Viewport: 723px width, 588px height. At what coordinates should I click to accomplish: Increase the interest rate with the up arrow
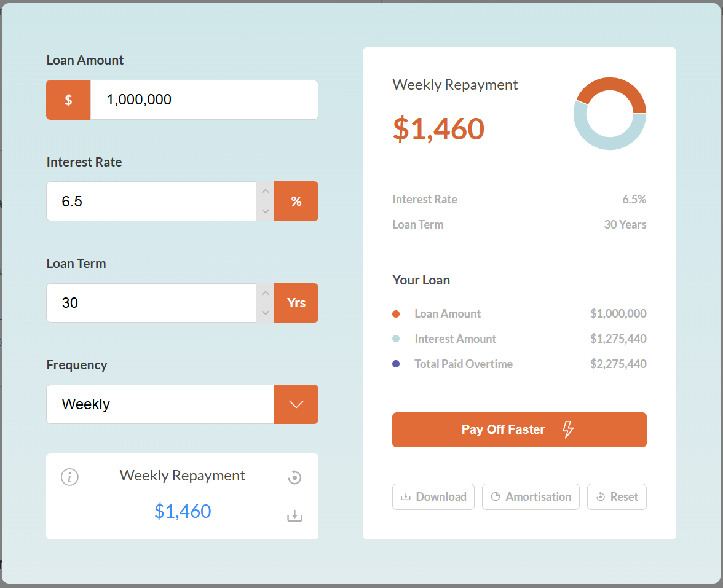coord(265,191)
